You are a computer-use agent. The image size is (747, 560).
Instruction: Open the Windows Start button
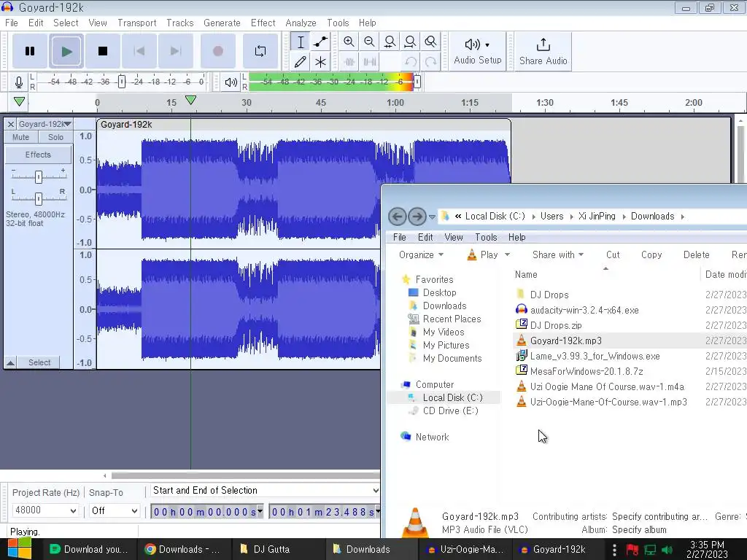tap(19, 549)
